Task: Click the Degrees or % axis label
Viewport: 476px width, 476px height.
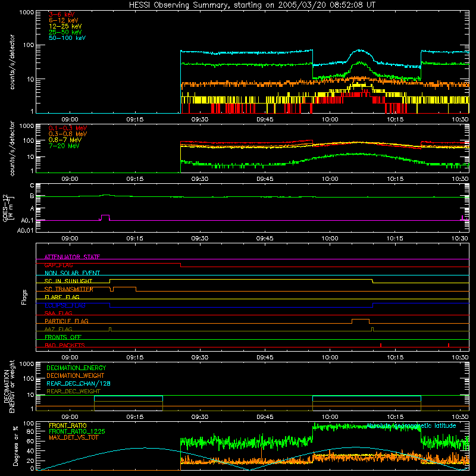Action: (15, 446)
